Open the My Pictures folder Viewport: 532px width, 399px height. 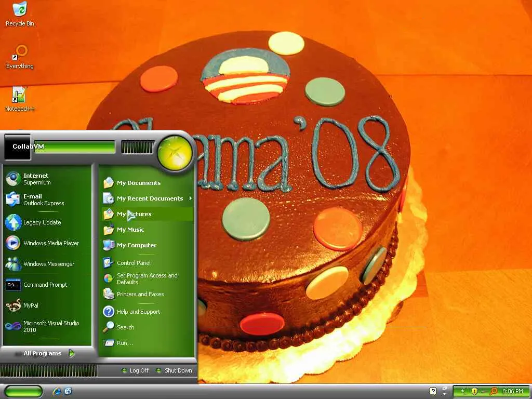147,214
